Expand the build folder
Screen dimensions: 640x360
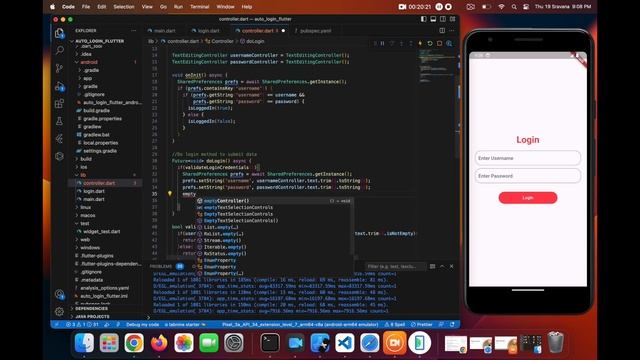[86, 159]
